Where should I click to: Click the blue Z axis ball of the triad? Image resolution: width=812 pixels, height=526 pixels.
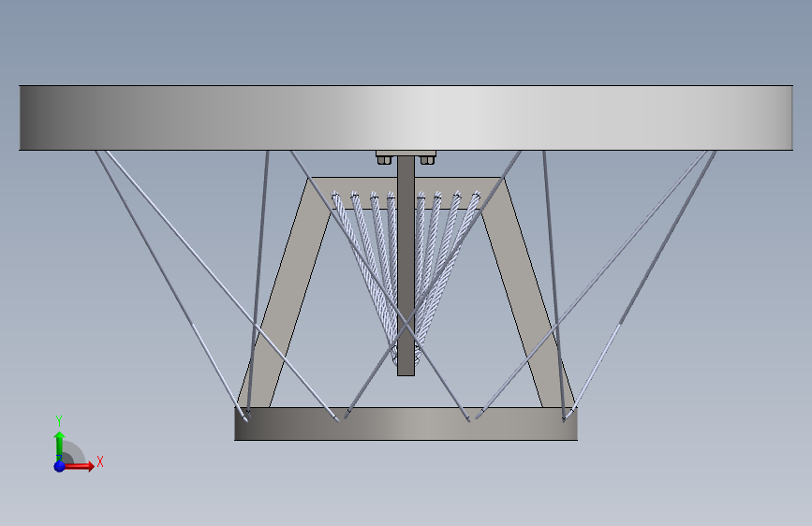[60, 466]
